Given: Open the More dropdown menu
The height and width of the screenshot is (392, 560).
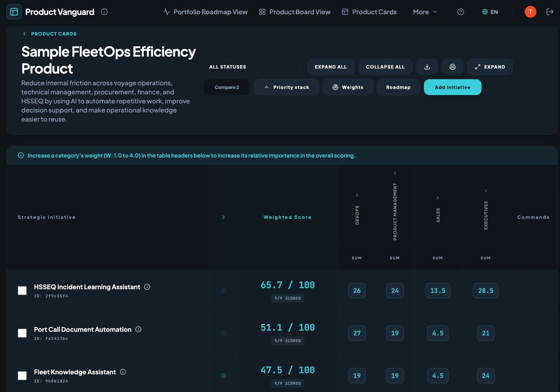Looking at the screenshot, I should (425, 12).
